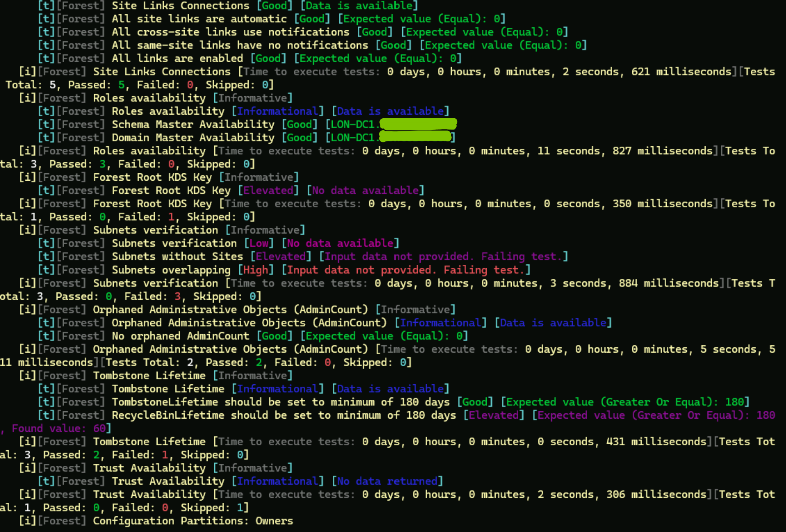Click the Schema Master Availability line
This screenshot has height=532, width=786.
193,125
